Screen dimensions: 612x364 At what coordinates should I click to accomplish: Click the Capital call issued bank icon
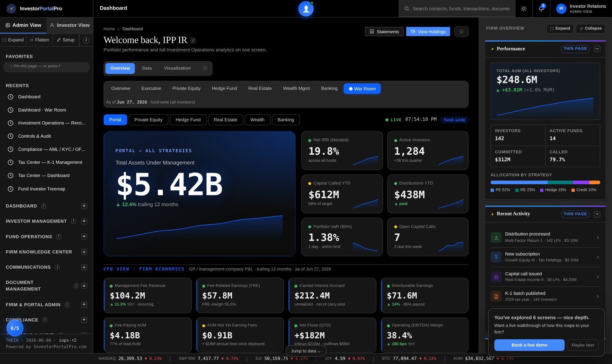tap(496, 277)
